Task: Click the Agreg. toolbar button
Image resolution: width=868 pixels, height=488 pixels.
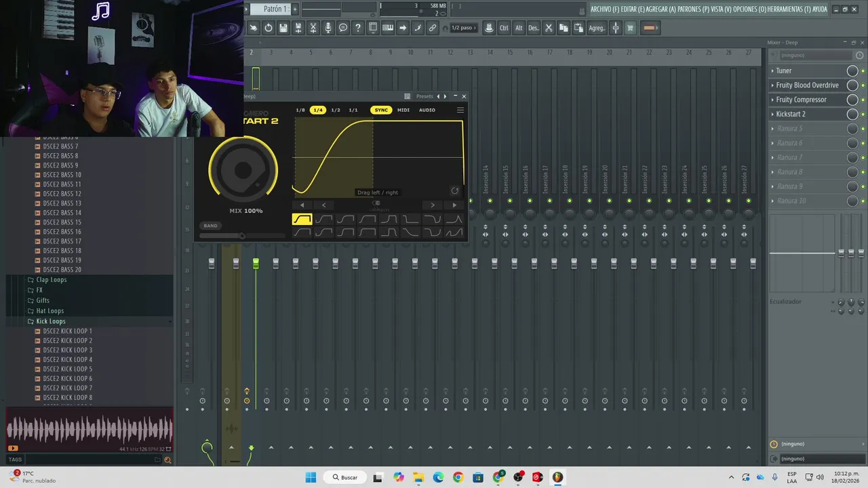Action: click(597, 28)
